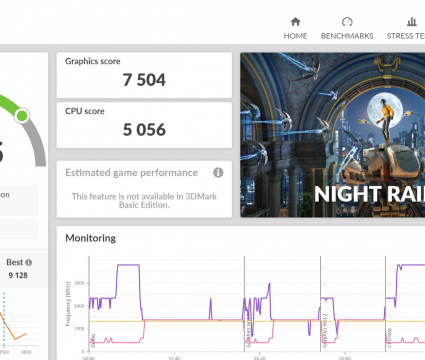The height and width of the screenshot is (360, 425).
Task: Go to the Home tab
Action: pyautogui.click(x=295, y=28)
